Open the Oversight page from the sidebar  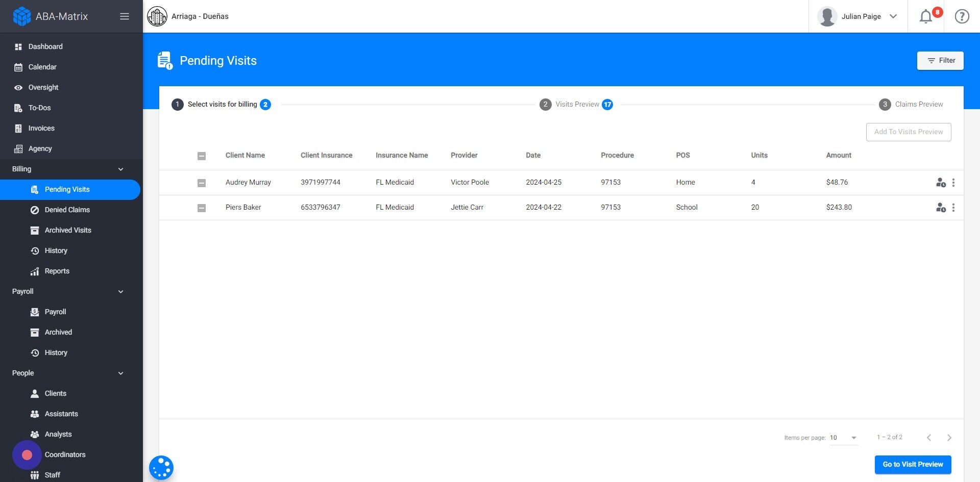coord(43,87)
